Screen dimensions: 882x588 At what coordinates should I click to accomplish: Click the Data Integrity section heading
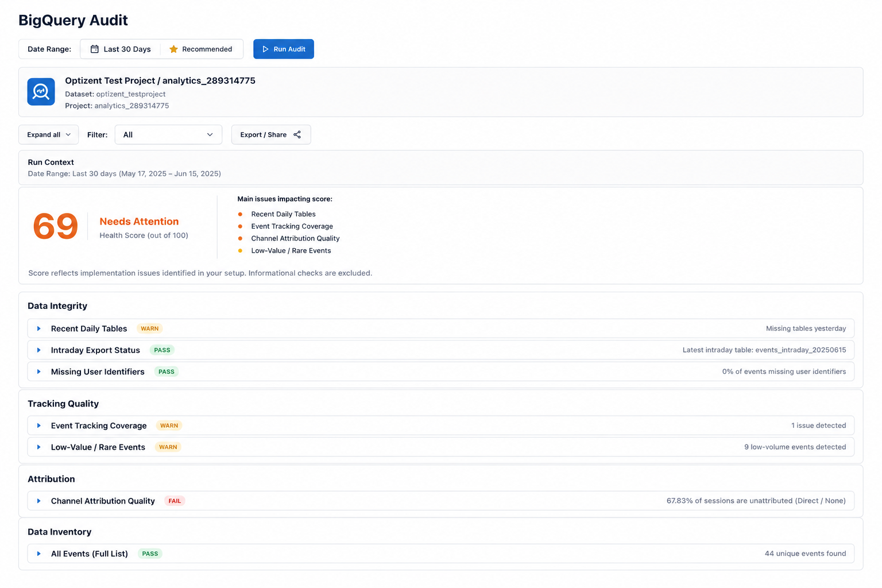point(57,305)
